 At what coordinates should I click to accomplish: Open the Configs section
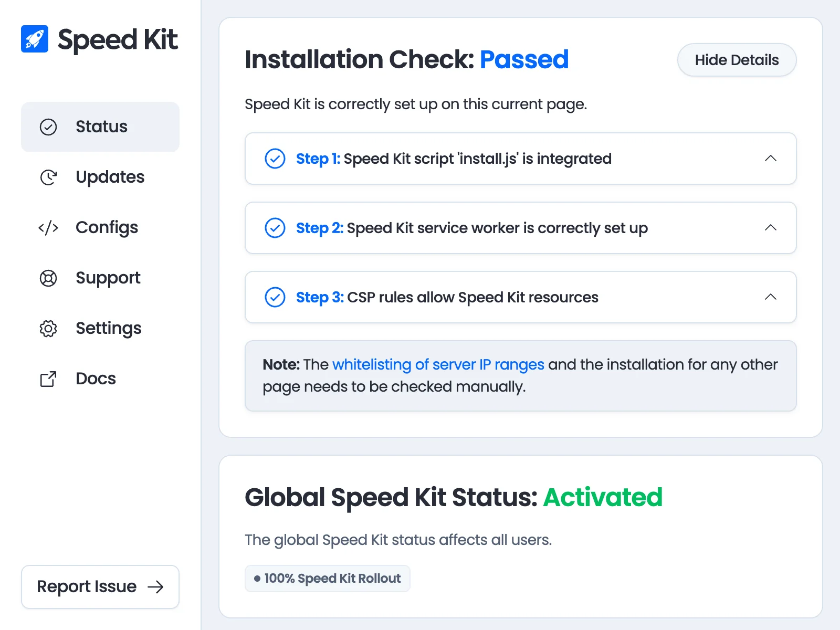(x=100, y=228)
